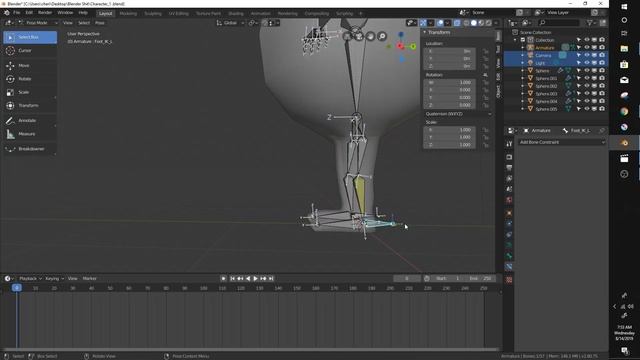Open Chrome from the Windows taskbar
Screen dimensions: 640x360
[x=624, y=111]
